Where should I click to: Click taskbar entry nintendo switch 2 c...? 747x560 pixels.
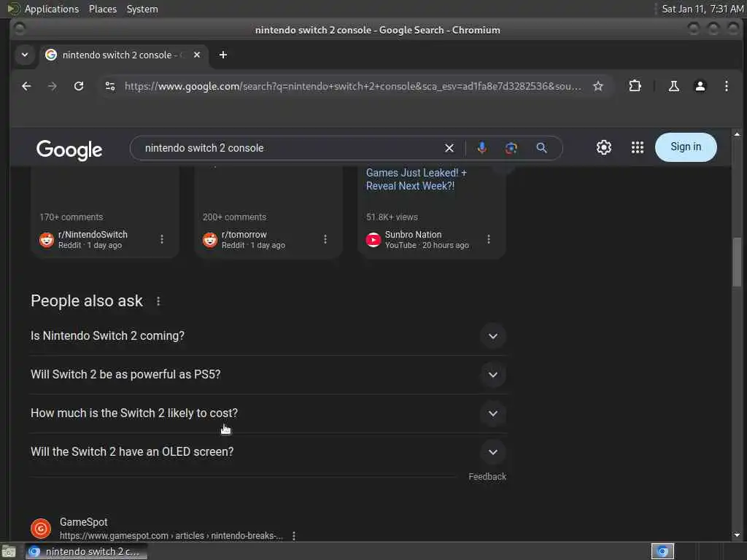coord(86,551)
